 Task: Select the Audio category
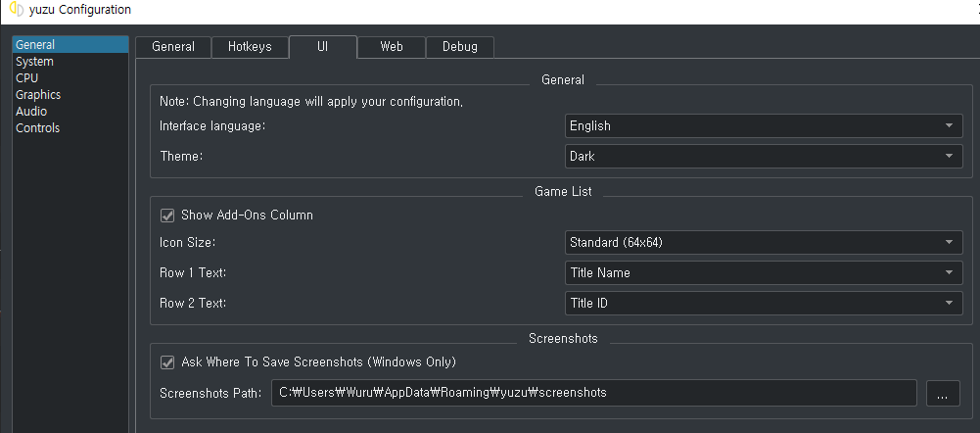point(70,112)
